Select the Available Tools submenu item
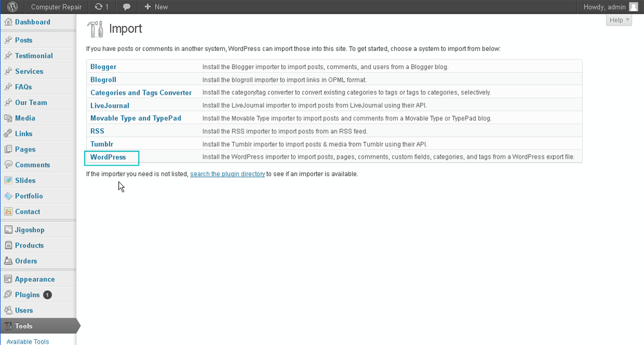 (x=28, y=341)
